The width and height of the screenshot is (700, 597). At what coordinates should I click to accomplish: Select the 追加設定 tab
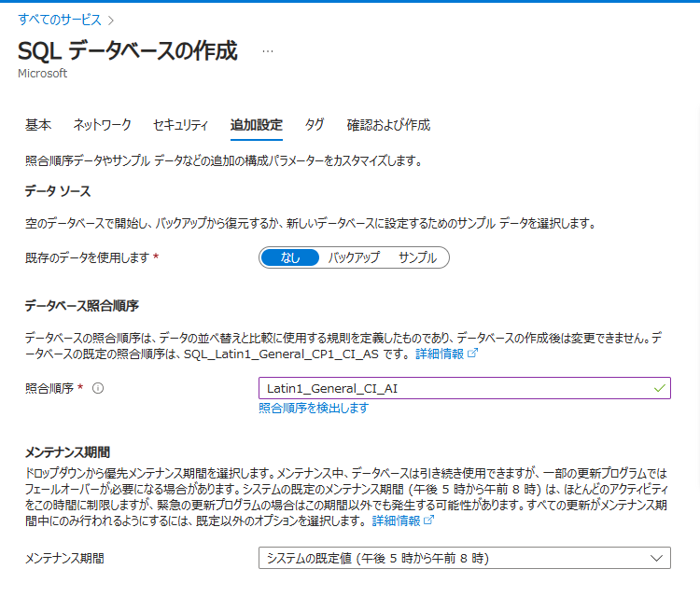(257, 125)
